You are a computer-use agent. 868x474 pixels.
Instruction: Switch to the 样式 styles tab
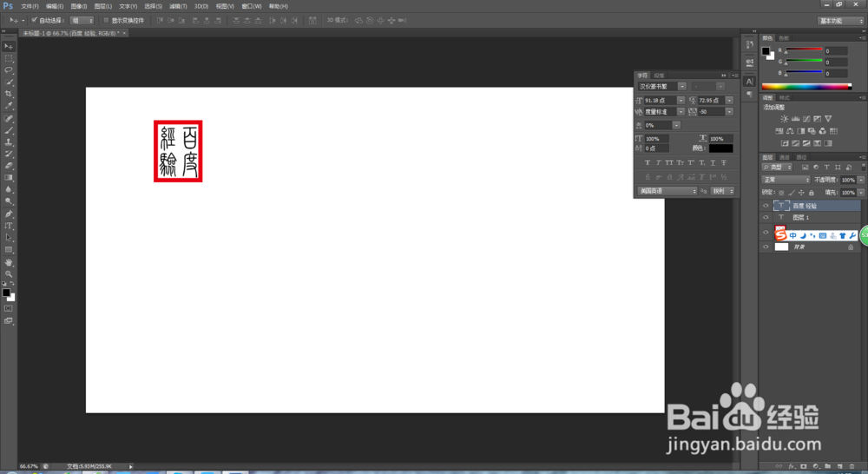[784, 98]
